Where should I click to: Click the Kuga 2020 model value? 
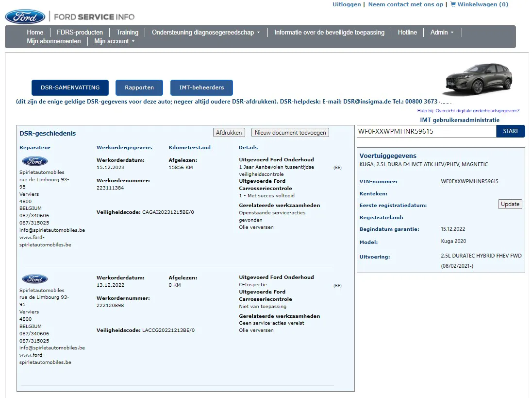tap(454, 241)
